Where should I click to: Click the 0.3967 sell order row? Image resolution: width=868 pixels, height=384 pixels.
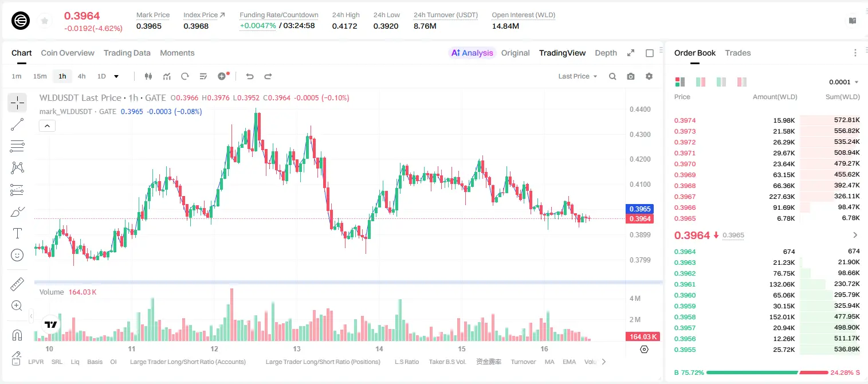767,197
